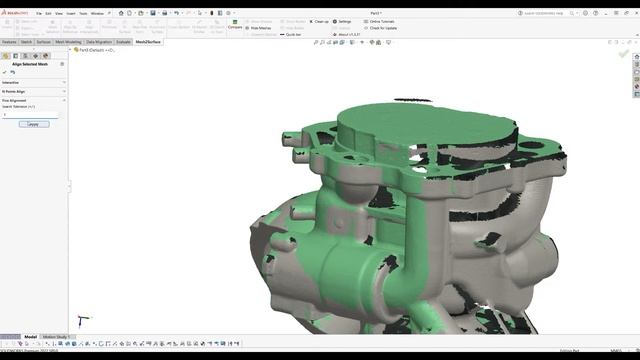Open the PropertyManager tab icon

pyautogui.click(x=16, y=56)
